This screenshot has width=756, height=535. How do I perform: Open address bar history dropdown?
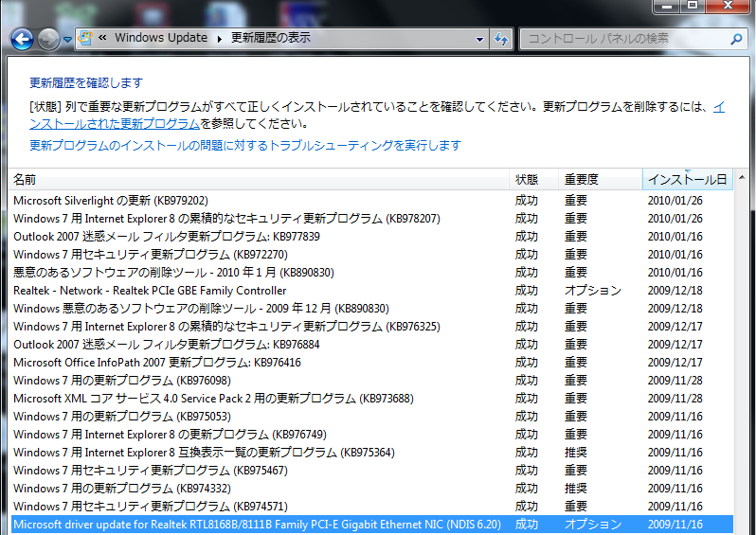(479, 39)
